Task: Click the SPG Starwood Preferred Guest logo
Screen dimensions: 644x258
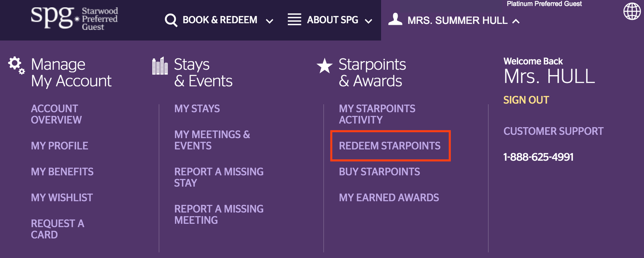Action: (x=74, y=18)
